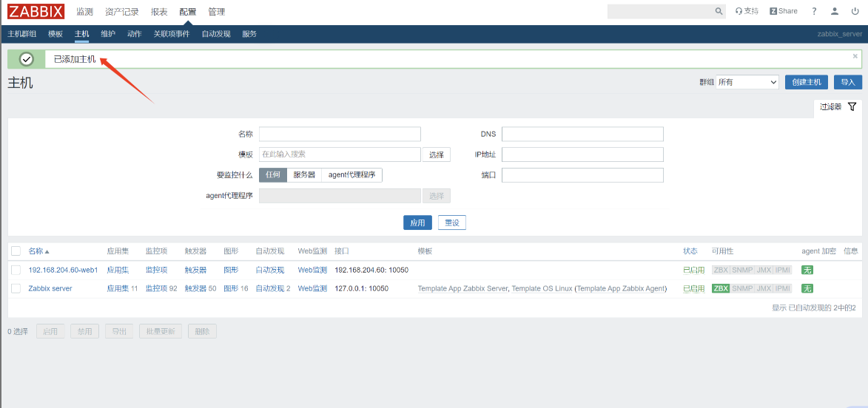Open the 监测 top menu
868x408 pixels.
84,12
